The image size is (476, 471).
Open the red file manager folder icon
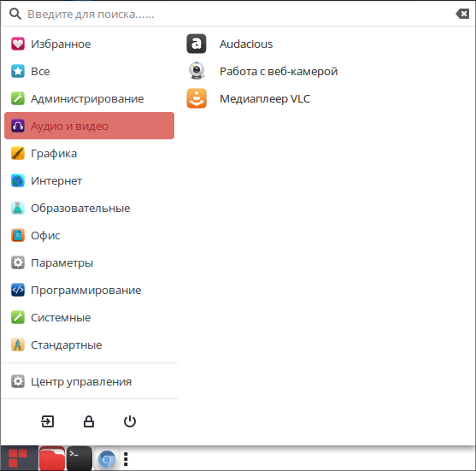tap(52, 458)
